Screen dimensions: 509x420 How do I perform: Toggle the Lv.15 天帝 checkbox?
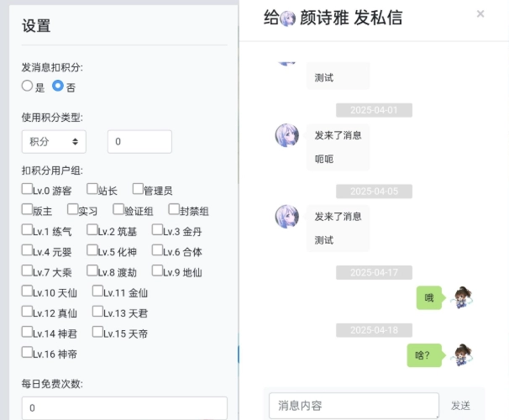pyautogui.click(x=97, y=332)
